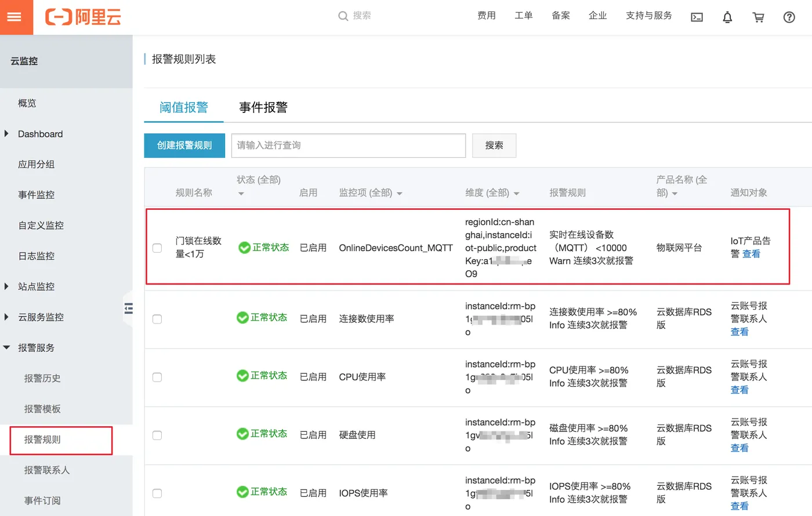812x516 pixels.
Task: Click green status icon for 连接数使用率 row
Action: click(x=242, y=318)
